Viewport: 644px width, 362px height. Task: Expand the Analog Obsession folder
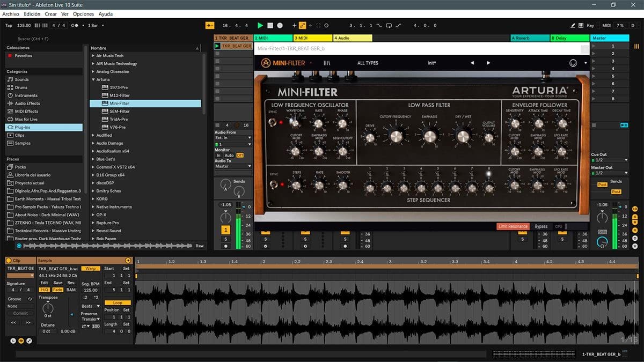pos(93,71)
